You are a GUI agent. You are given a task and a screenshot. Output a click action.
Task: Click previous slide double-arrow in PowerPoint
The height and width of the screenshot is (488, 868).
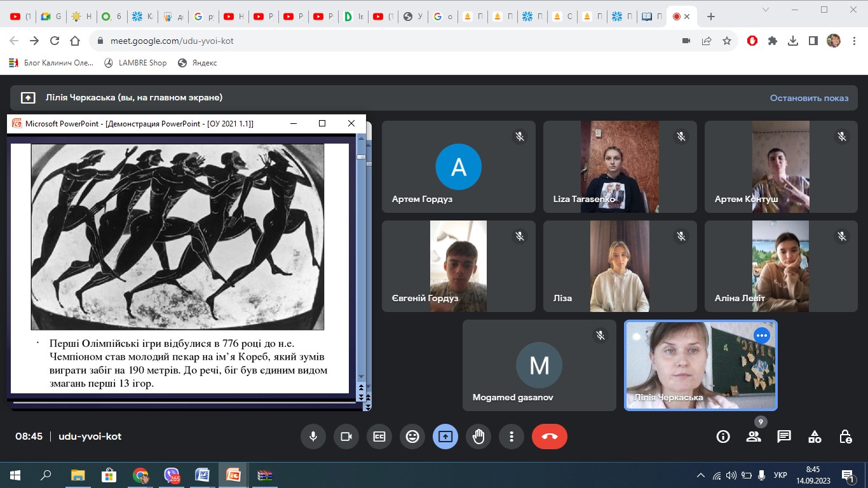[x=362, y=387]
